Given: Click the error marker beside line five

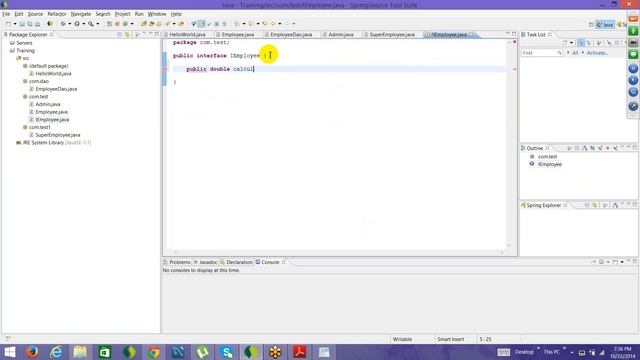Looking at the screenshot, I should [165, 69].
